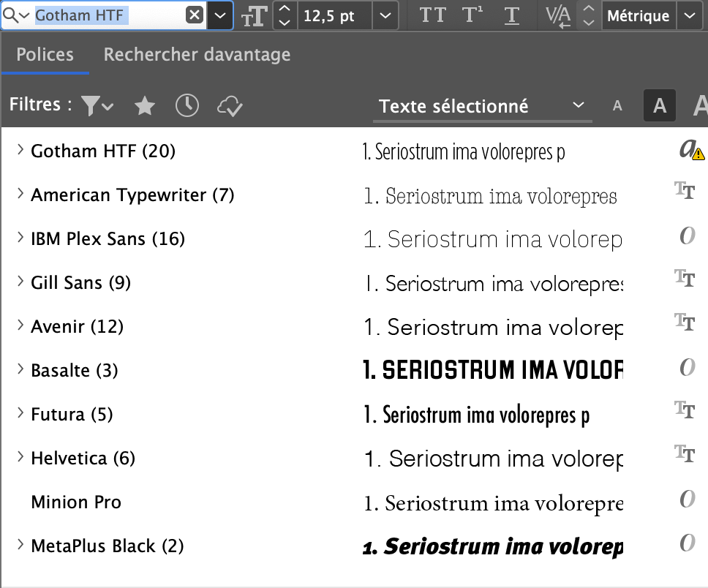Toggle the Superscript text icon
The width and height of the screenshot is (708, 588).
tap(472, 15)
